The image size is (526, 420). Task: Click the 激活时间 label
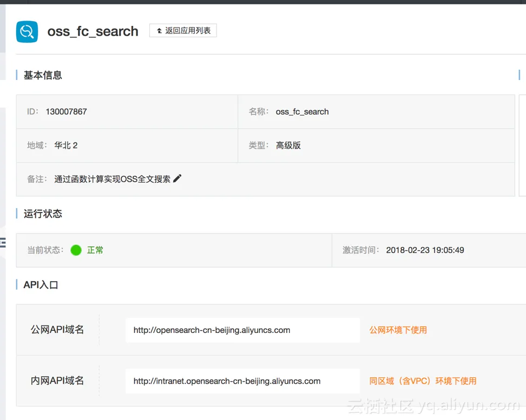tap(360, 250)
